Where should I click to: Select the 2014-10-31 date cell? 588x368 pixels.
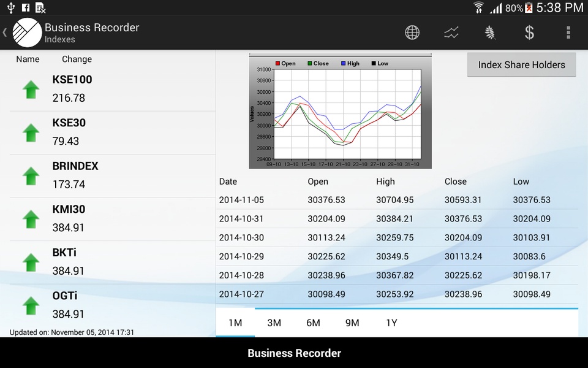pyautogui.click(x=241, y=218)
